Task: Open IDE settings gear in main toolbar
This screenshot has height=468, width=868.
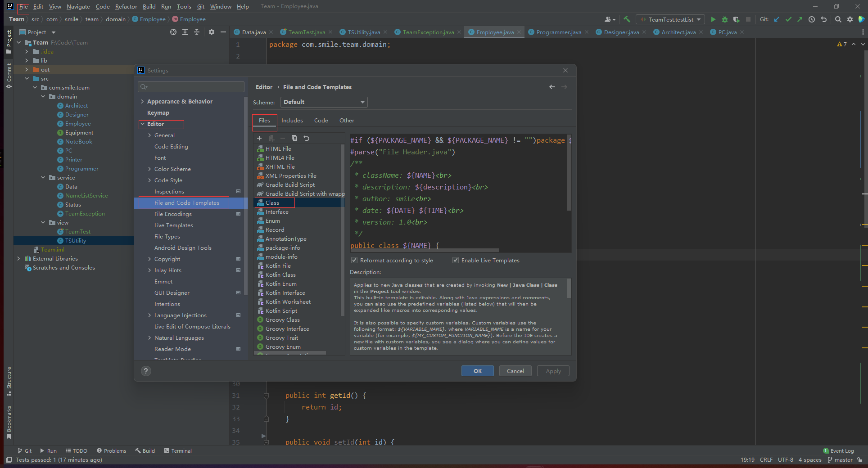Action: 850,19
